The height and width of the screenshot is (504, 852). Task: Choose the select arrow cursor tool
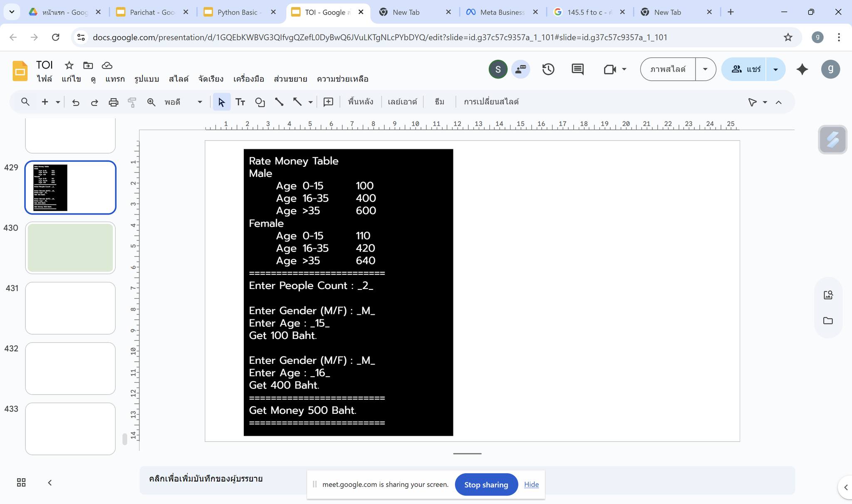coord(221,102)
